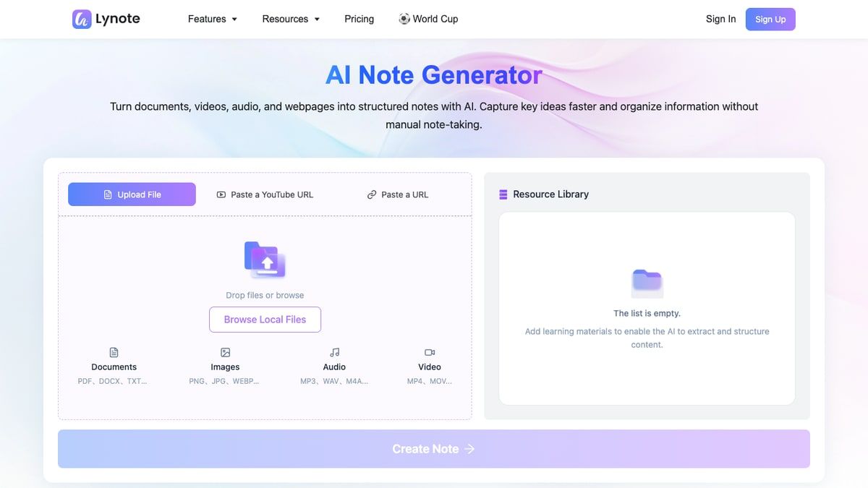The height and width of the screenshot is (488, 868).
Task: Open the Features menu
Action: point(213,19)
